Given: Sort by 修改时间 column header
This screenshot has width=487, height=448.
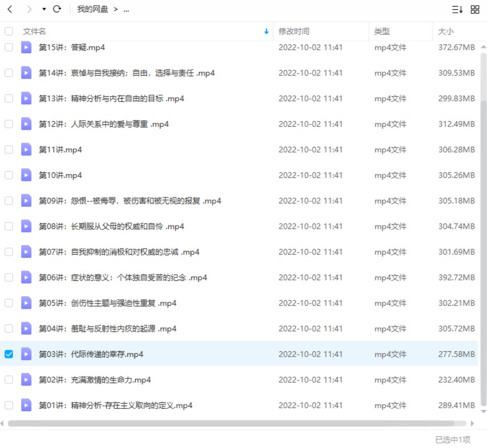Looking at the screenshot, I should coord(294,31).
